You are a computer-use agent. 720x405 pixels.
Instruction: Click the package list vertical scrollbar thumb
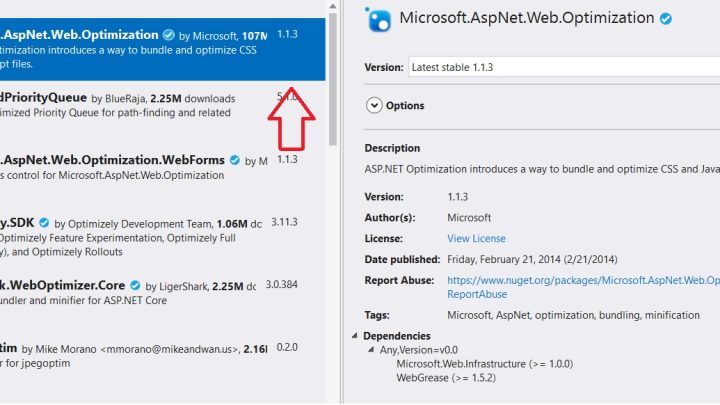(333, 79)
